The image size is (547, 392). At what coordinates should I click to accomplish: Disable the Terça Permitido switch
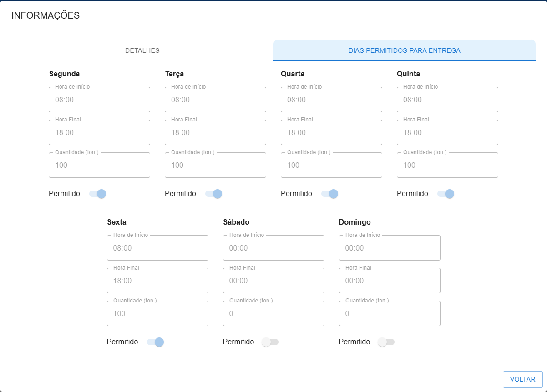pyautogui.click(x=213, y=194)
